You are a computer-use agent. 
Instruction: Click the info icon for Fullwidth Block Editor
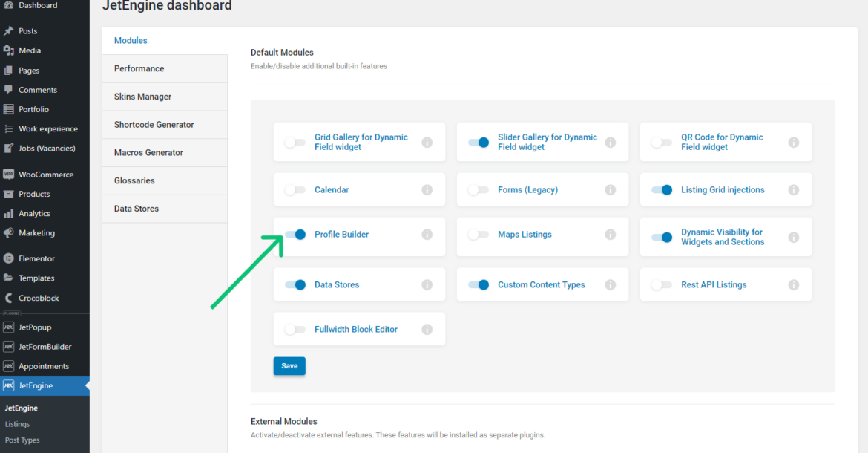(x=427, y=330)
